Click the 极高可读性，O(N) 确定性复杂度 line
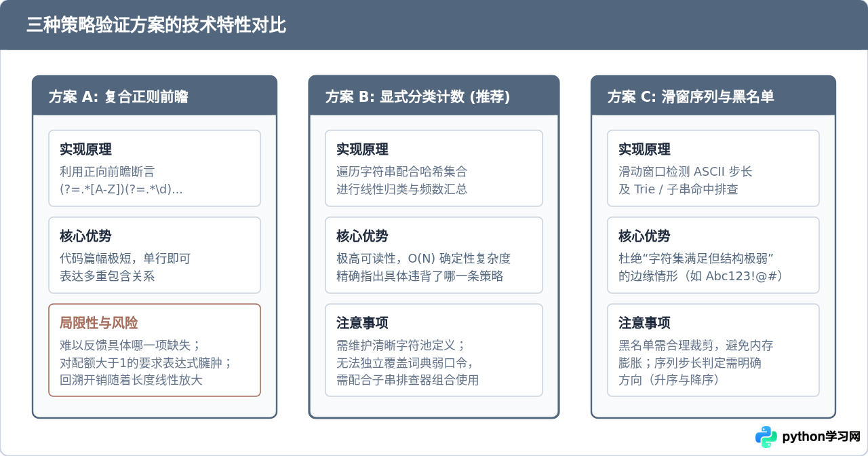Screen dimensions: 868x456 tap(423, 259)
